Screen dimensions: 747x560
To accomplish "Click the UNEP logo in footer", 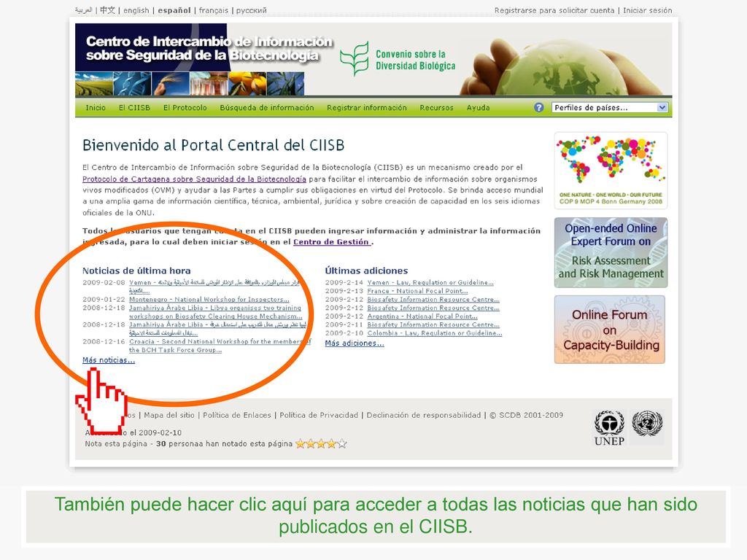I will pos(609,427).
